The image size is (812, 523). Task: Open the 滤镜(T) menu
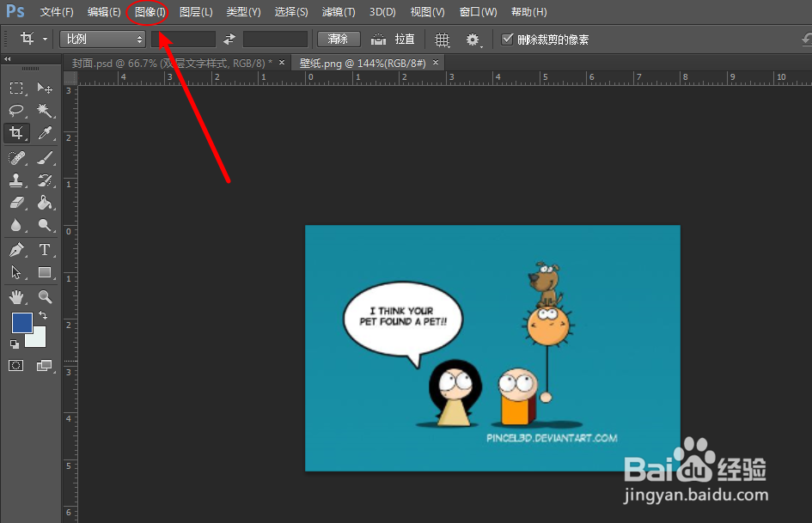[339, 11]
